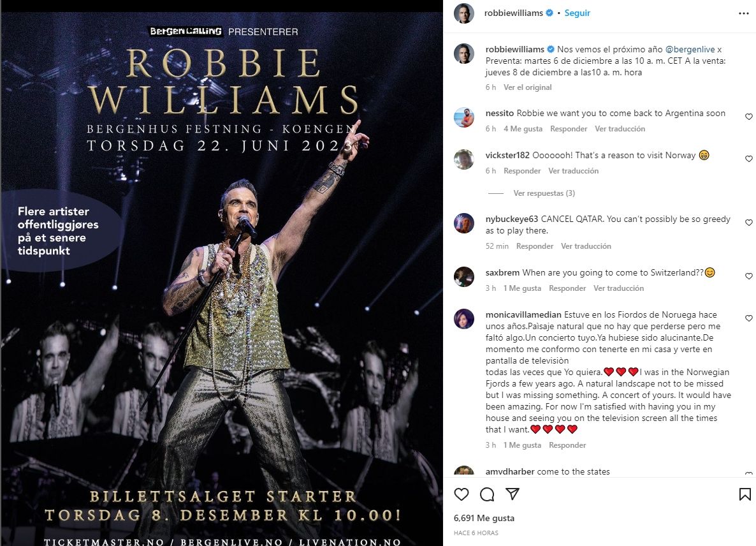The image size is (756, 546).
Task: Reply to nessito's comment
Action: (x=569, y=129)
